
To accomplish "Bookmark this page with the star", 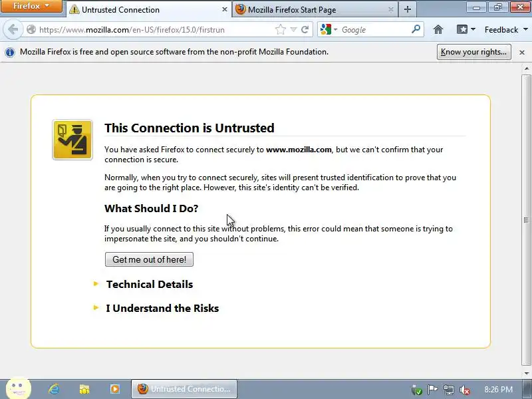I will click(x=280, y=29).
